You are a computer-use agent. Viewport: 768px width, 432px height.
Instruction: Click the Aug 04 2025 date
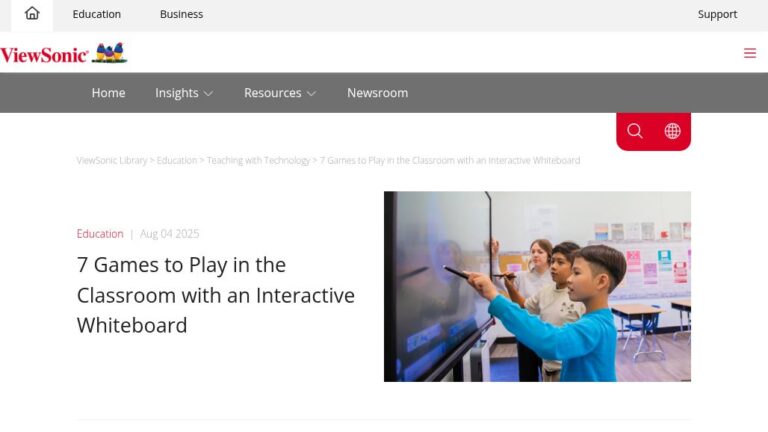(x=169, y=234)
